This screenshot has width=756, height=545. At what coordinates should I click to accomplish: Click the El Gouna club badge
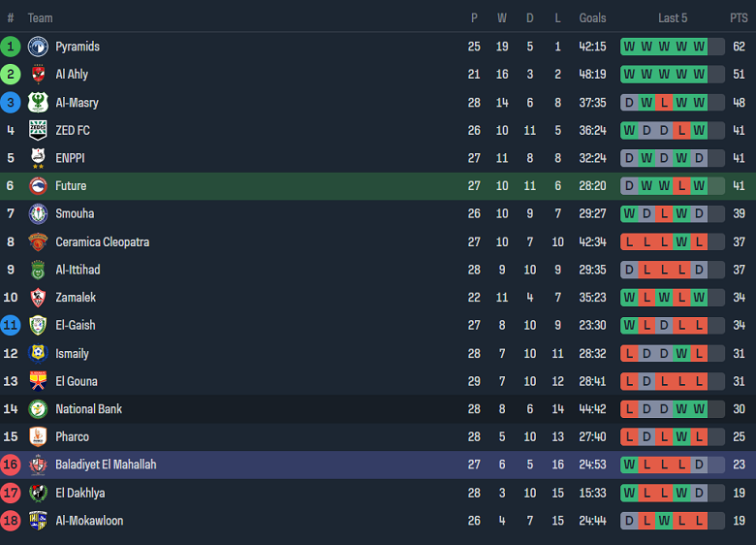tap(38, 381)
